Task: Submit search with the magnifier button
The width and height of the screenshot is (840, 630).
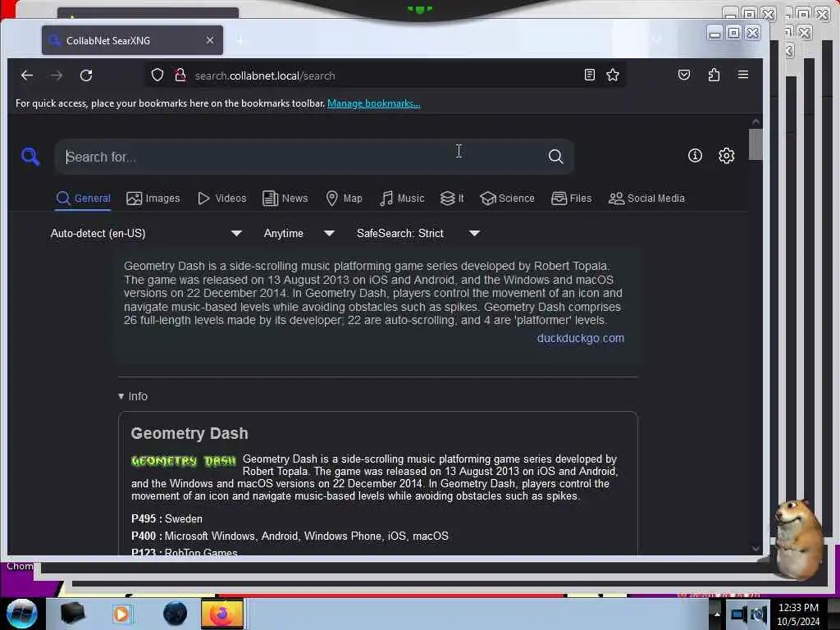Action: (555, 157)
